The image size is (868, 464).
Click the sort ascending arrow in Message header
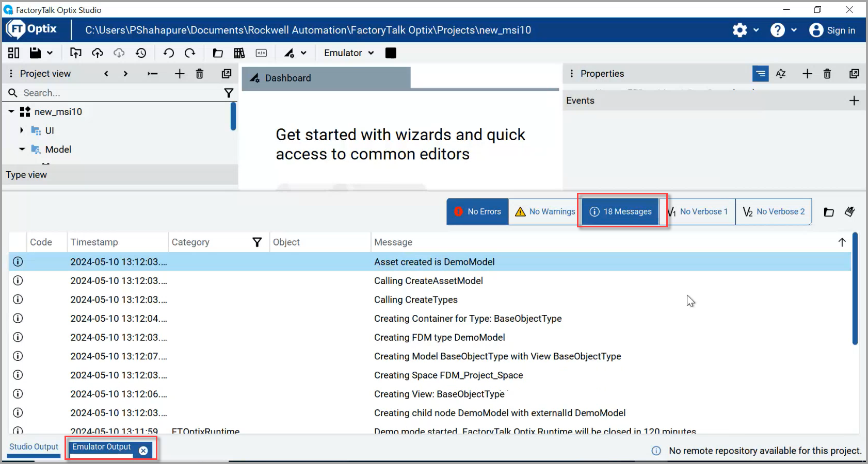(x=842, y=242)
